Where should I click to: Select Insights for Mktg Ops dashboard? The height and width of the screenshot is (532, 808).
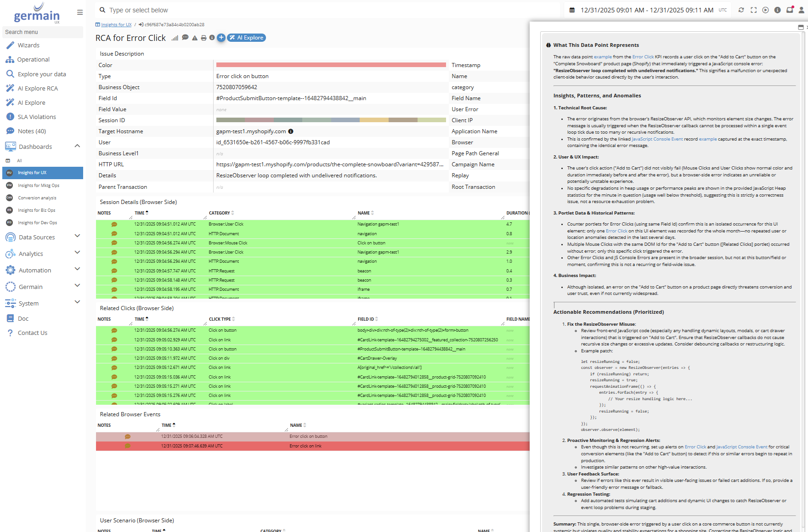39,186
